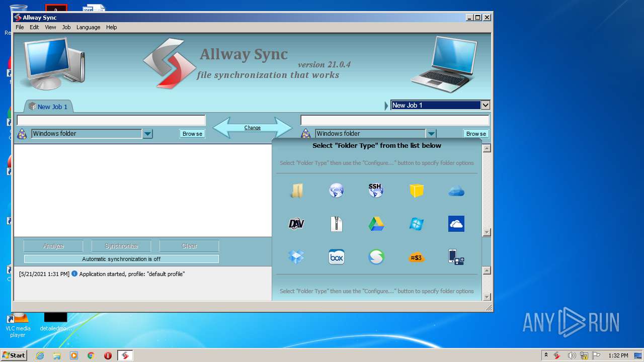Choose the FTP globe folder type
The width and height of the screenshot is (644, 362).
[336, 191]
